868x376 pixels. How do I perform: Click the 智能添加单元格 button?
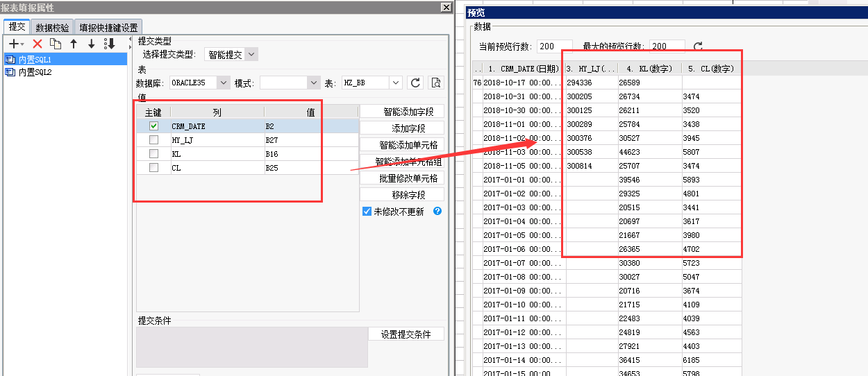tap(402, 145)
